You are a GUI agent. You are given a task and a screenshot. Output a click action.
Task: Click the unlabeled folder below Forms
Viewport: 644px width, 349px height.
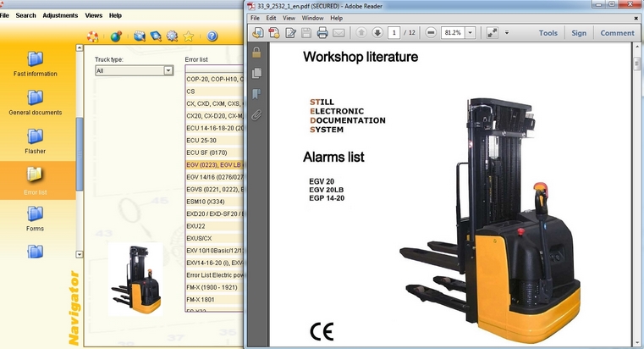(x=36, y=252)
